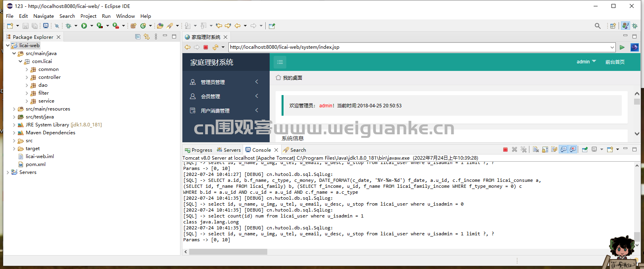644x269 pixels.
Task: Expand the Maven Dependencies node
Action: point(14,133)
